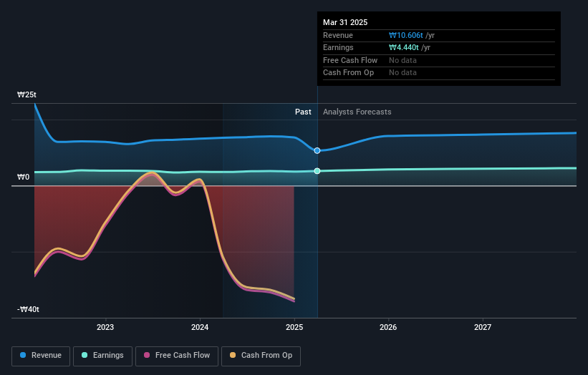Click the Cash From Op row in tooltip

(439, 73)
